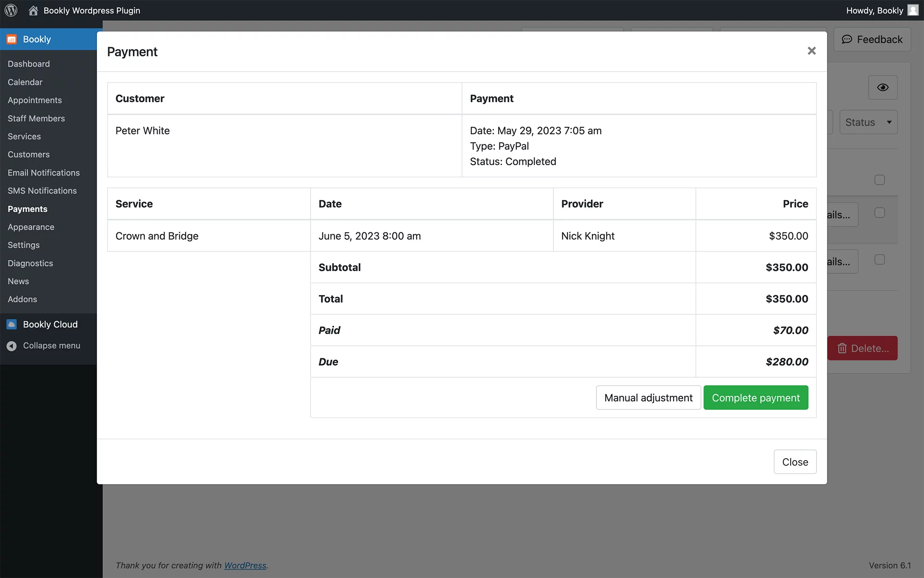Open the Status dropdown

869,122
